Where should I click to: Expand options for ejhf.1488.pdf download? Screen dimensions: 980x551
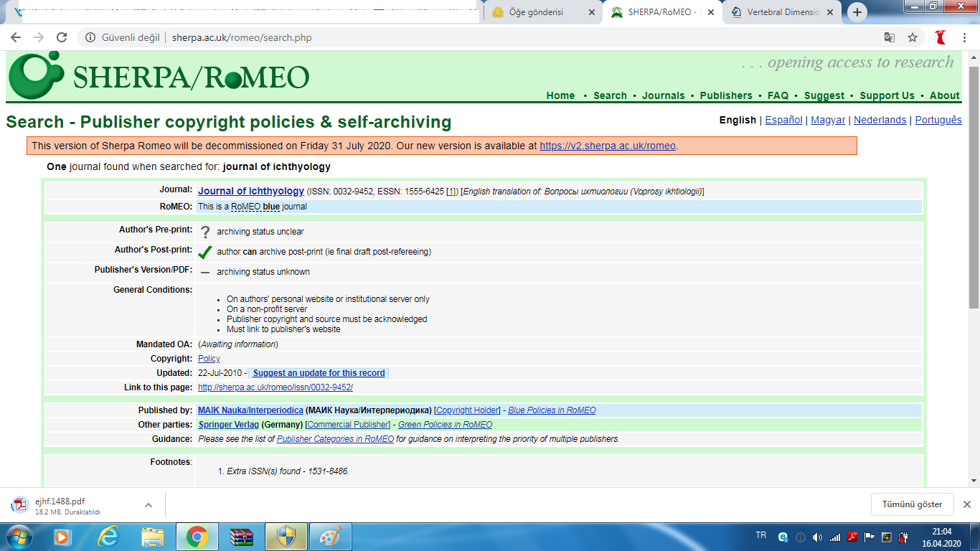point(149,504)
